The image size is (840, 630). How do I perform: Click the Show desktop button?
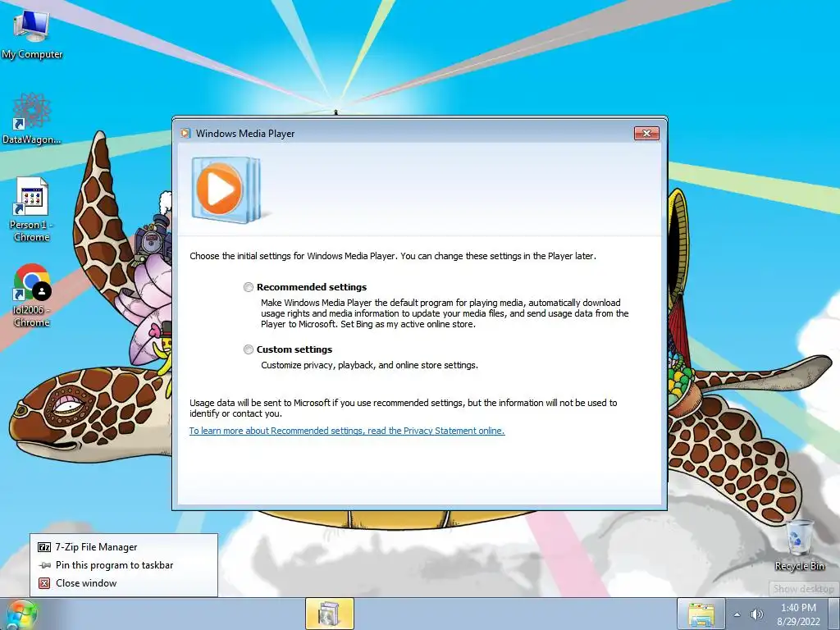click(834, 614)
